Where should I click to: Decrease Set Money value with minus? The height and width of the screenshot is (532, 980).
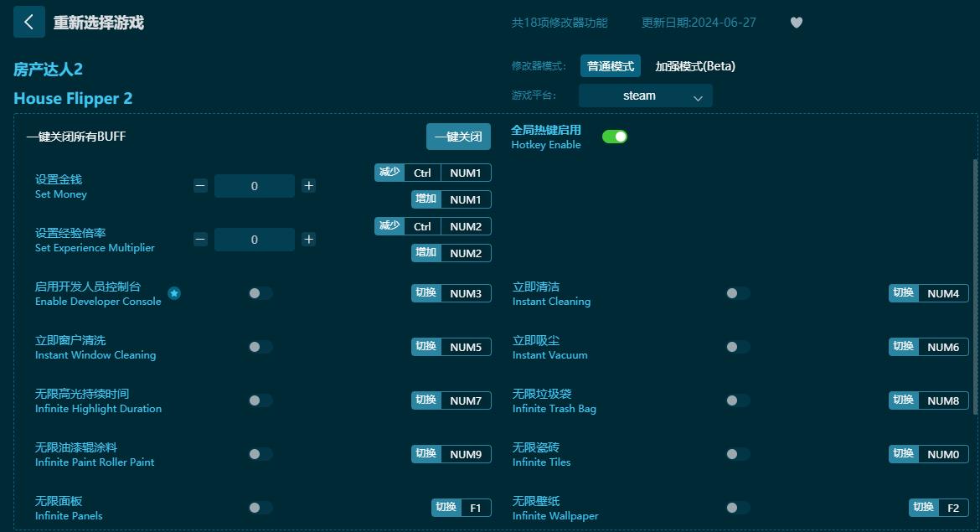200,186
